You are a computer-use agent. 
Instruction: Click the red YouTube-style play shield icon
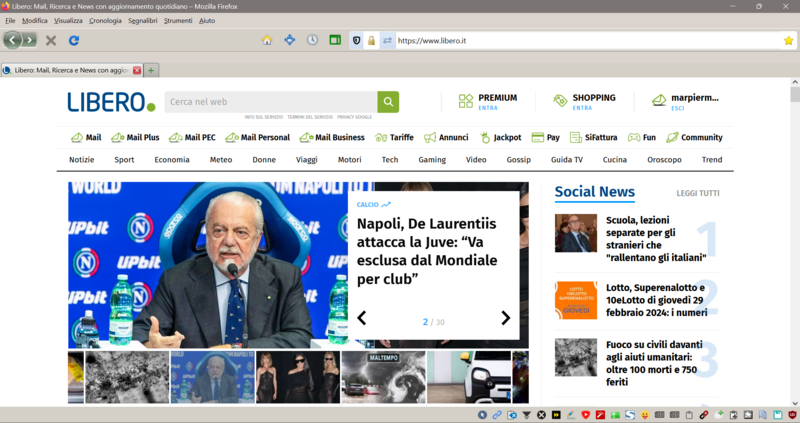point(586,415)
